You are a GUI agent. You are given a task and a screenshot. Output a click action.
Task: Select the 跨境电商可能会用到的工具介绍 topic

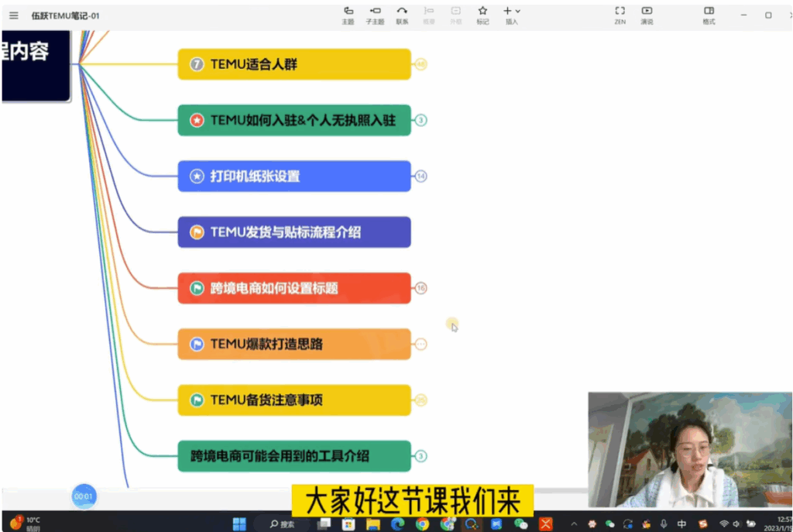(x=294, y=456)
